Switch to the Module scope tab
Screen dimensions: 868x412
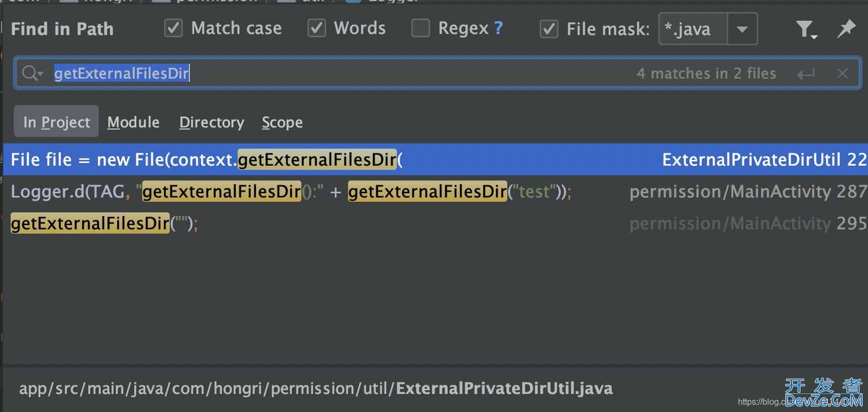point(133,122)
